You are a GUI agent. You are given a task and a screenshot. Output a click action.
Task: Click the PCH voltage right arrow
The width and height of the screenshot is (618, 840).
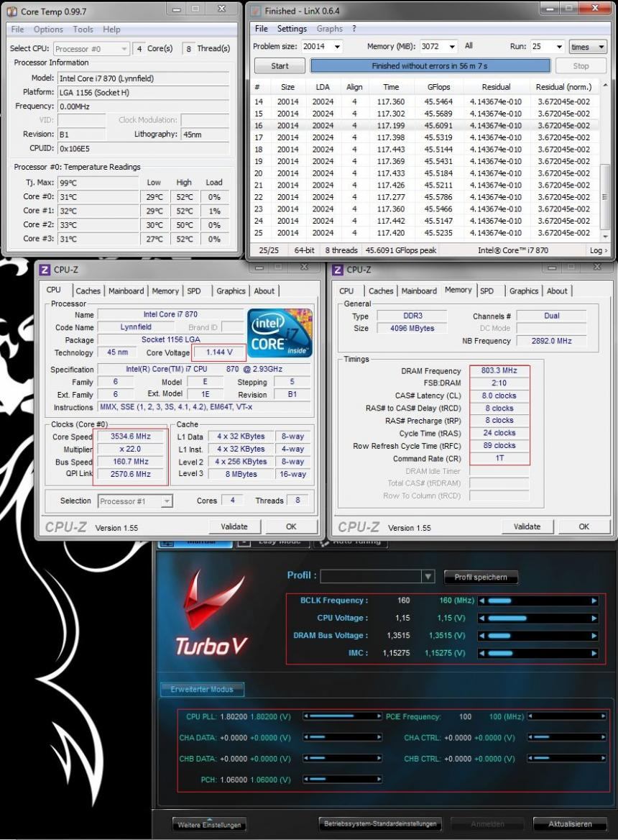pyautogui.click(x=379, y=779)
